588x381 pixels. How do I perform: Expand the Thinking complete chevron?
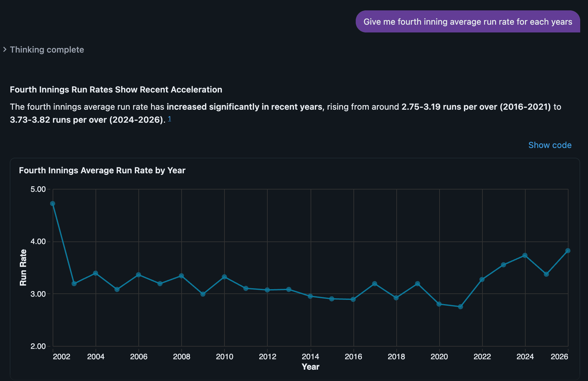tap(5, 50)
